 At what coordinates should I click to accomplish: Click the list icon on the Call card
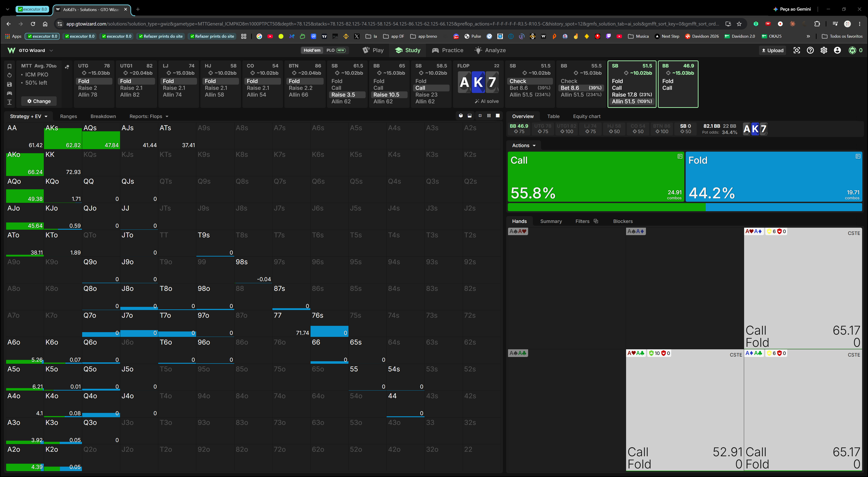[680, 156]
